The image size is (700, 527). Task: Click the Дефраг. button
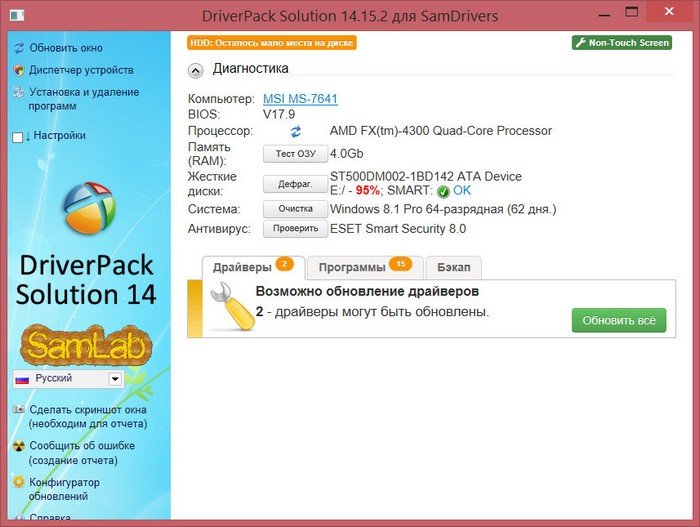coord(296,184)
